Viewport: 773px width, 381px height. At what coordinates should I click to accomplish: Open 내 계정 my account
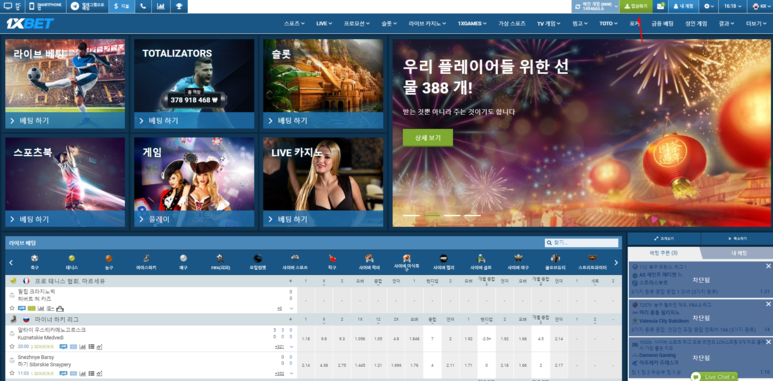coord(684,6)
